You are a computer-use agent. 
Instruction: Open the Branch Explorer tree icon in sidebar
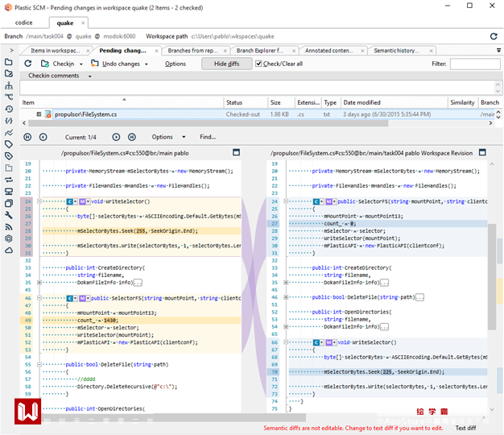coord(9,85)
